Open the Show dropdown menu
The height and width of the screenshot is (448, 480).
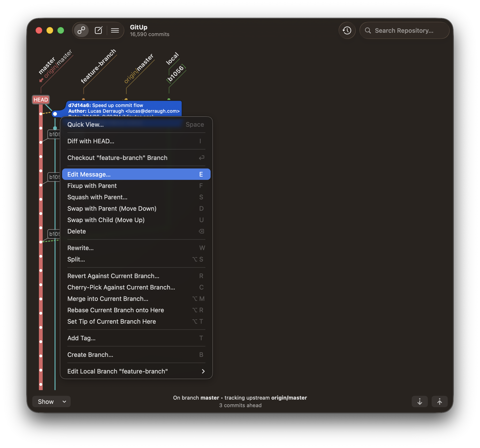click(51, 401)
